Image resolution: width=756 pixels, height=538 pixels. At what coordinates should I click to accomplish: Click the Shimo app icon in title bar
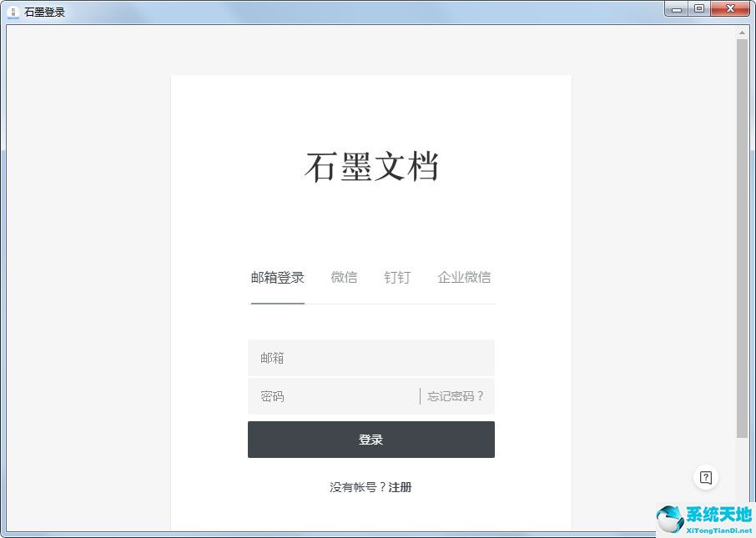[13, 12]
